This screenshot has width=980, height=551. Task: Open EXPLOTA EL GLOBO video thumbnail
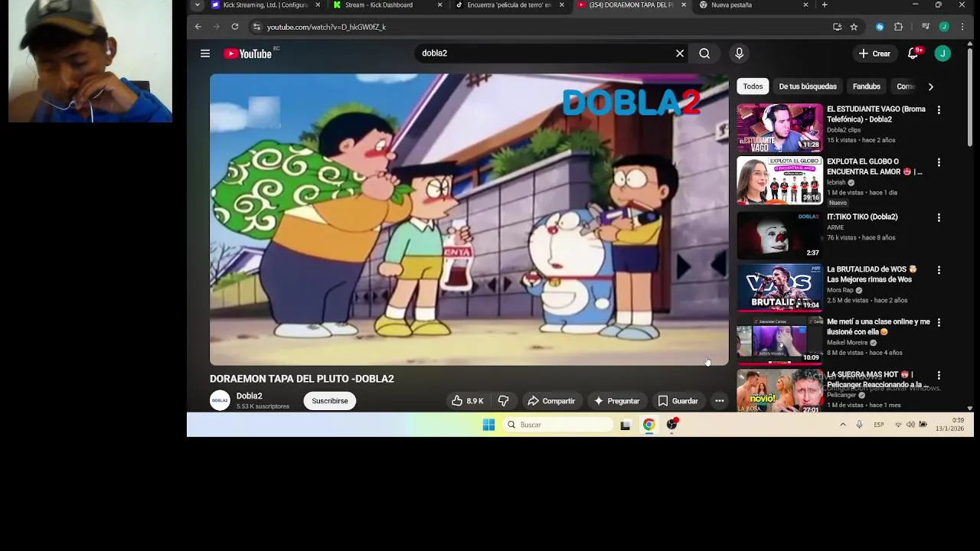coord(779,181)
